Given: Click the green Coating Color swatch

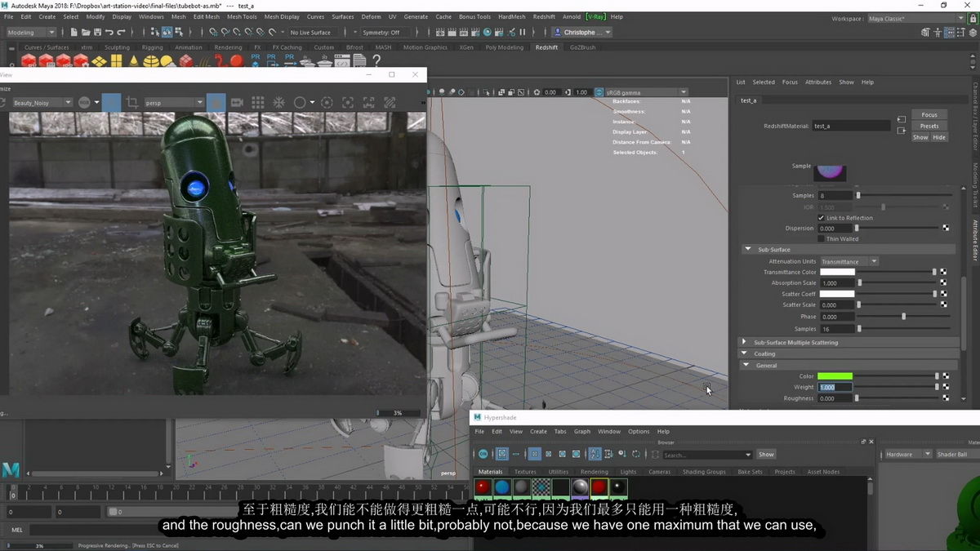Looking at the screenshot, I should click(x=835, y=376).
